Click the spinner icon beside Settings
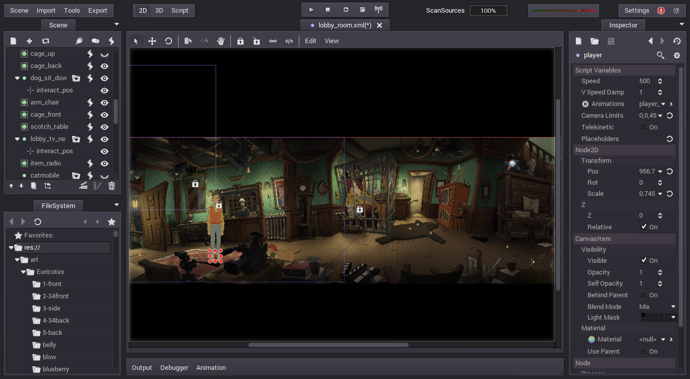The width and height of the screenshot is (690, 379). 676,11
